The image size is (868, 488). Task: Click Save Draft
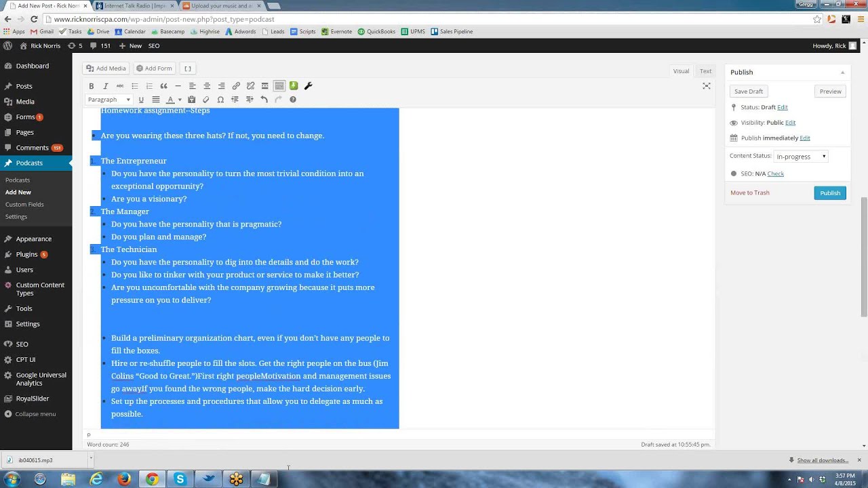click(x=749, y=91)
